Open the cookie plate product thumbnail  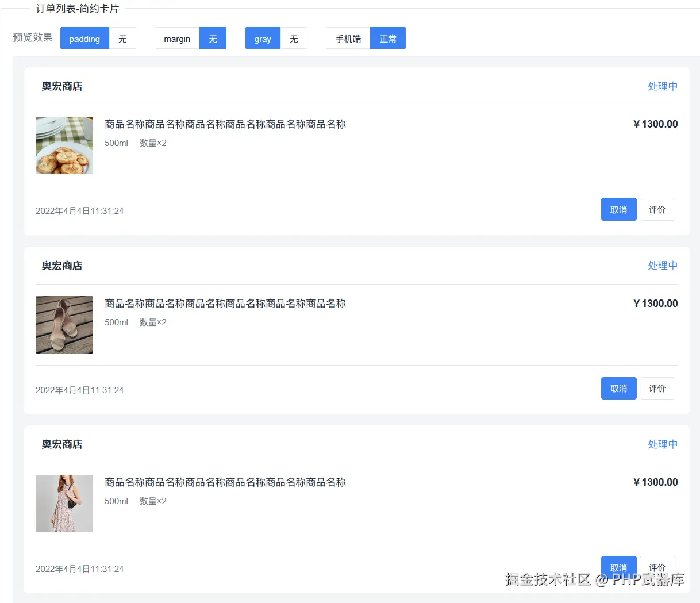point(64,145)
